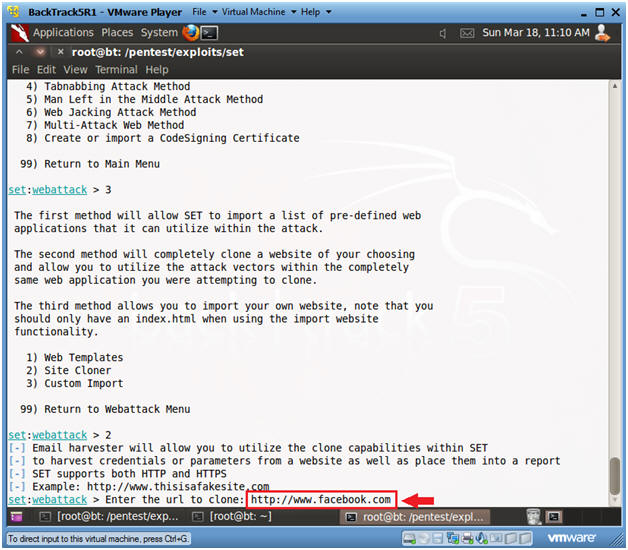Click text '1) Web Templates'
The image size is (628, 550).
(74, 357)
